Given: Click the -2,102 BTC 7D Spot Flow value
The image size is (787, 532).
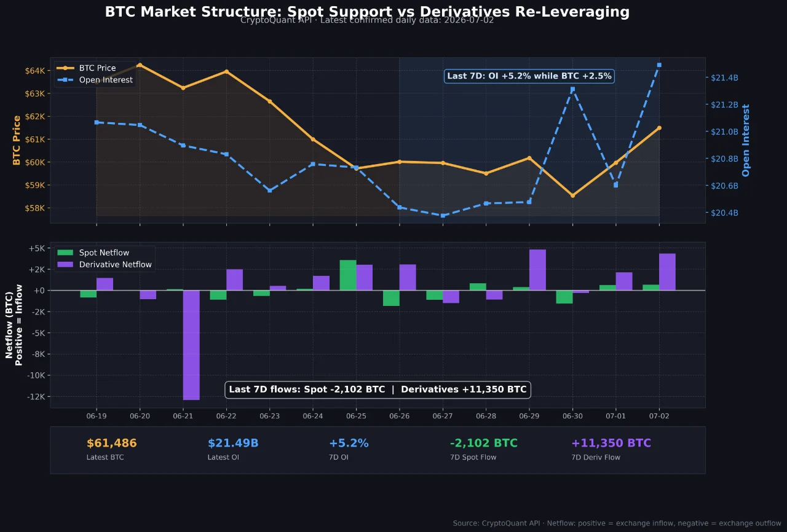Looking at the screenshot, I should [484, 443].
